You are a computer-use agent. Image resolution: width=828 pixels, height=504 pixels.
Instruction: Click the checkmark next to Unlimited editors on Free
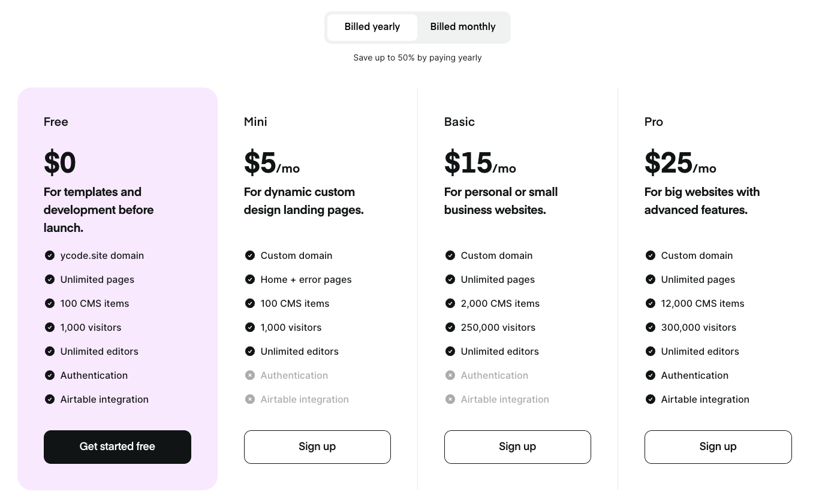point(50,351)
